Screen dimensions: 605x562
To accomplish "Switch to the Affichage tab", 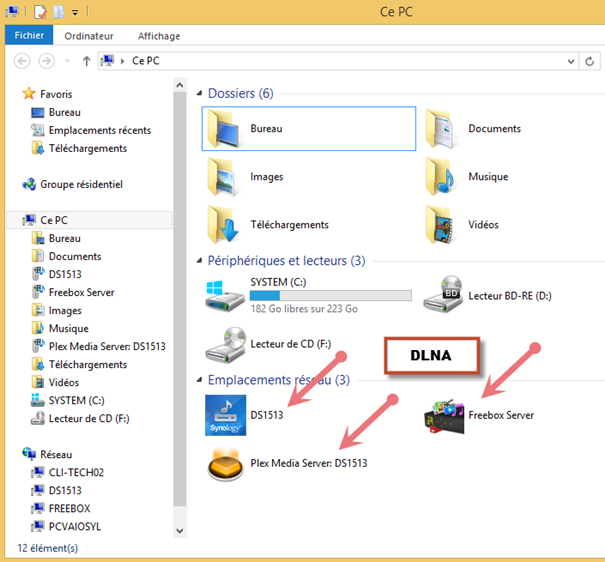I will [x=159, y=36].
